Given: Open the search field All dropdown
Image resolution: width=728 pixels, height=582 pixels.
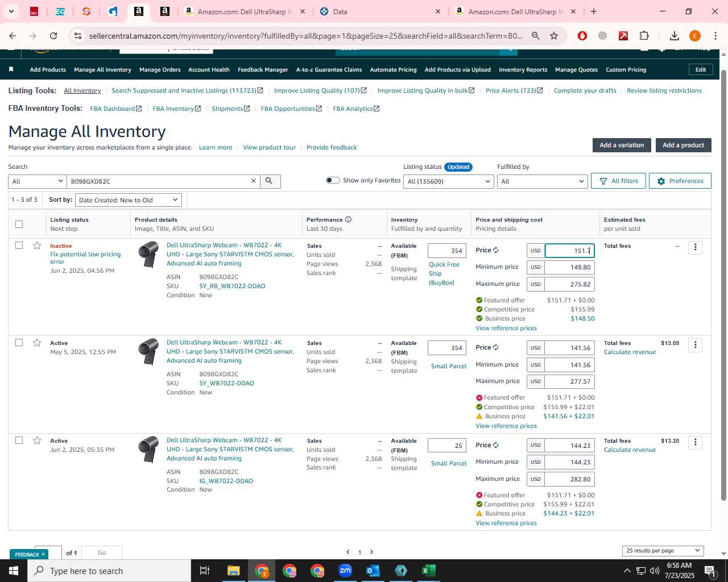Looking at the screenshot, I should (x=38, y=181).
